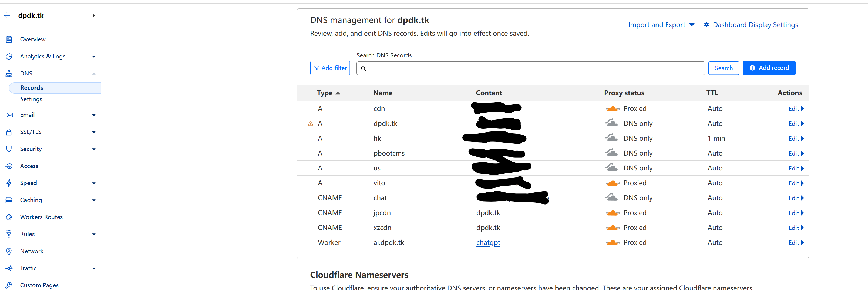Sort records by Type column header

328,93
